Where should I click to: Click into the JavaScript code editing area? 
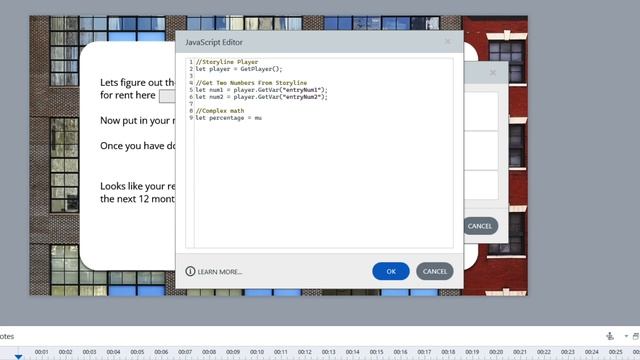pos(319,153)
